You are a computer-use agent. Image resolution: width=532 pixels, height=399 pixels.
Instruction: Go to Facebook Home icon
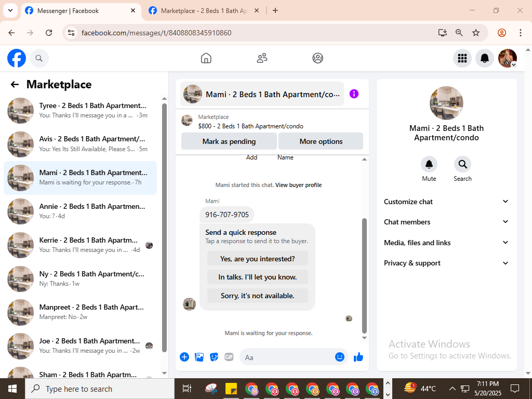[x=206, y=58]
